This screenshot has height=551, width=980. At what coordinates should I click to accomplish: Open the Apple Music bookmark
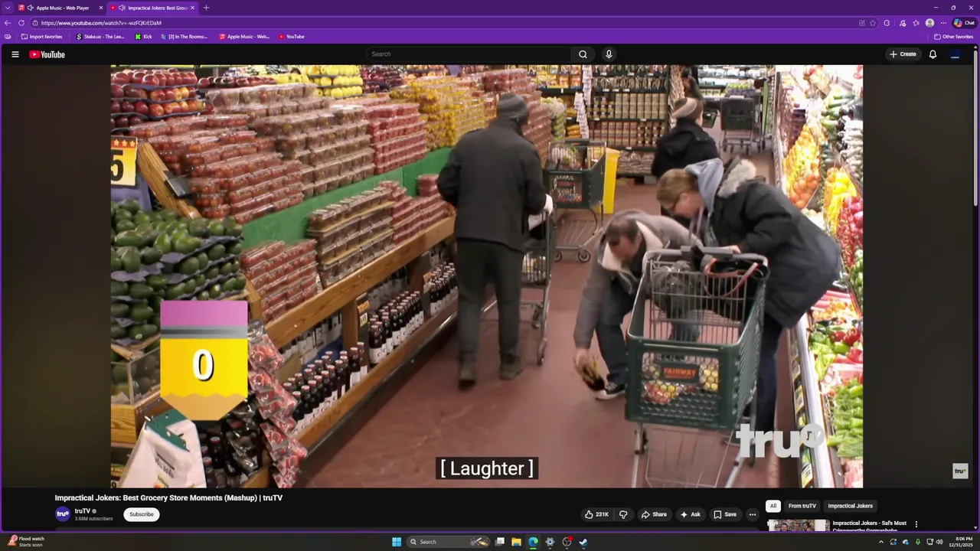click(x=244, y=37)
